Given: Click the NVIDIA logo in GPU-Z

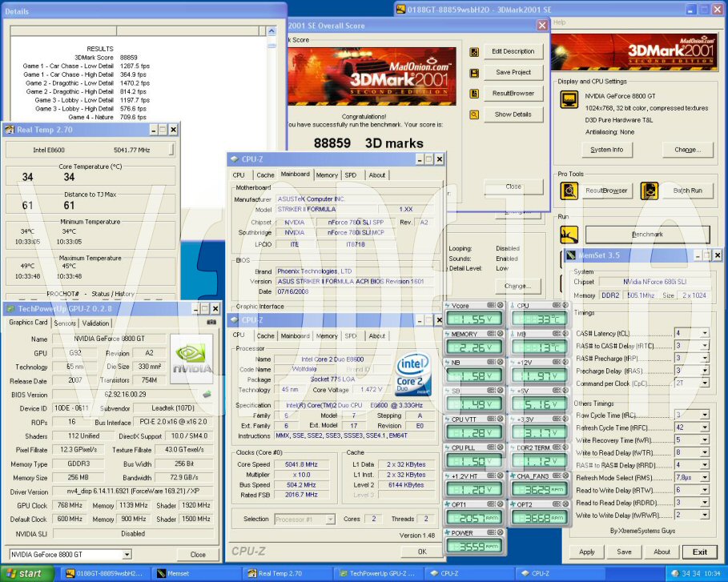Looking at the screenshot, I should click(191, 359).
